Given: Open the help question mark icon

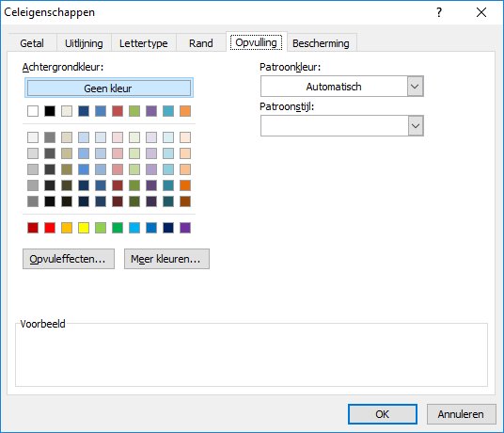Looking at the screenshot, I should tap(439, 12).
